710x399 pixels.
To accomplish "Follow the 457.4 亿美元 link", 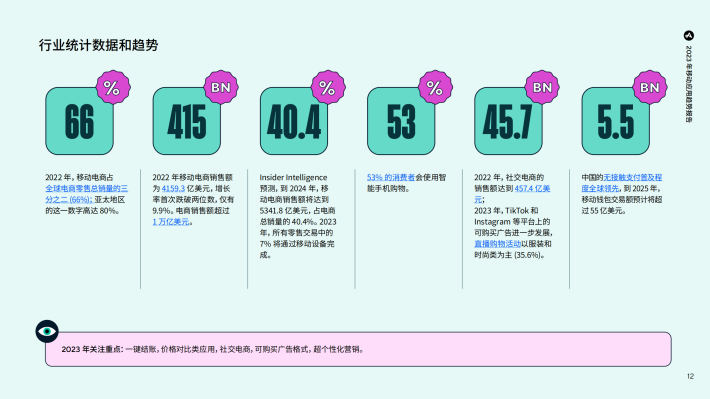I will coord(512,194).
